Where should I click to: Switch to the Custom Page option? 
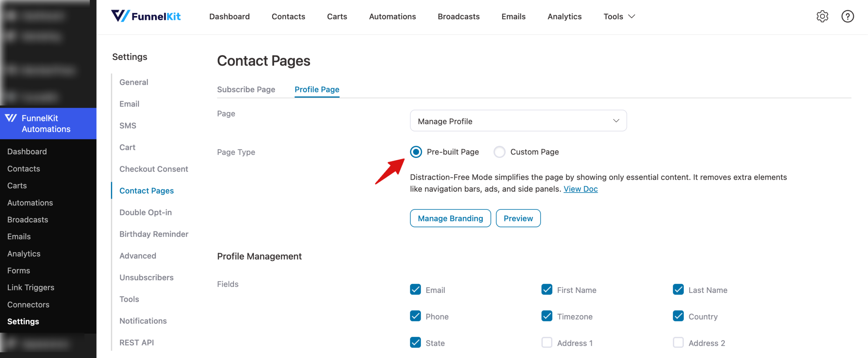click(499, 152)
